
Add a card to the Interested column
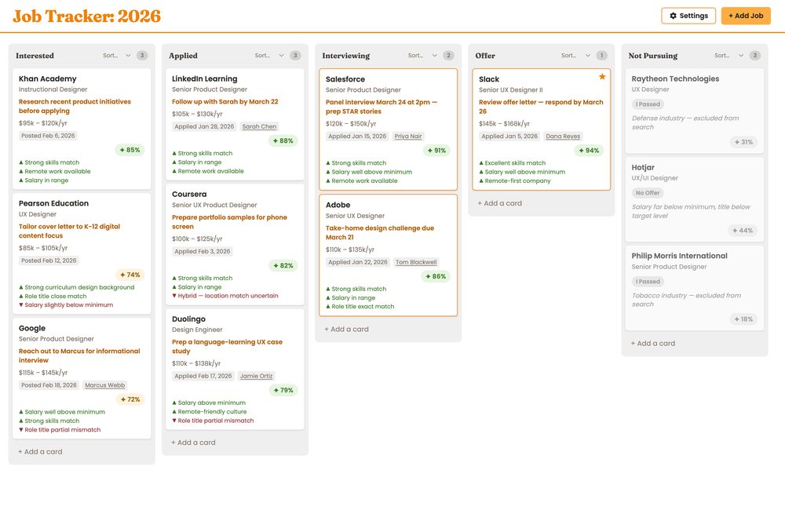[41, 451]
